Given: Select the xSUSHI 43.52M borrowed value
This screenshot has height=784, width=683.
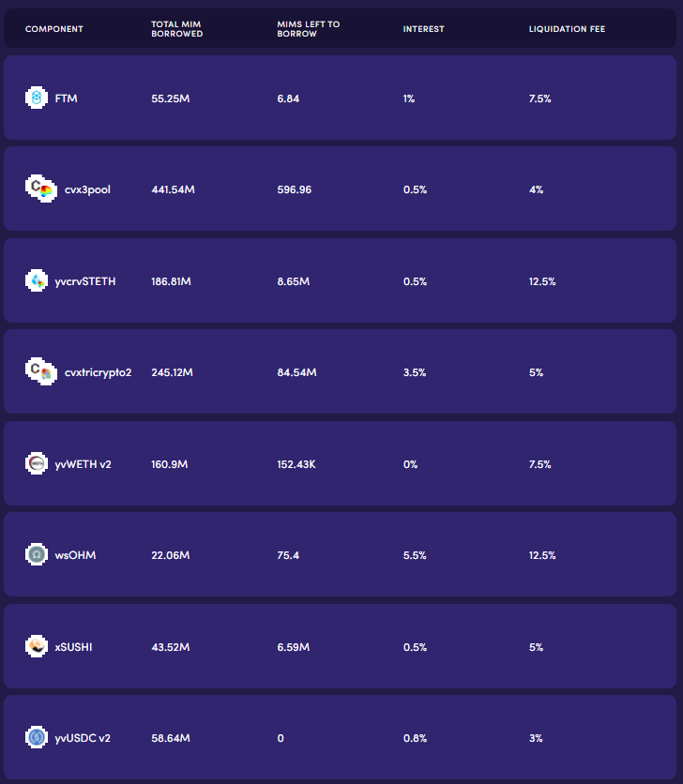Looking at the screenshot, I should click(x=171, y=647).
